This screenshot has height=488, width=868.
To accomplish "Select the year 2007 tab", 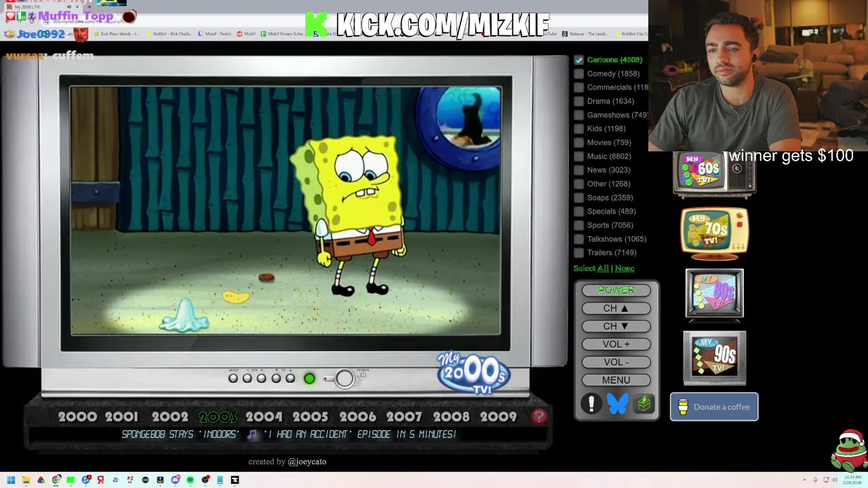I will [x=404, y=417].
